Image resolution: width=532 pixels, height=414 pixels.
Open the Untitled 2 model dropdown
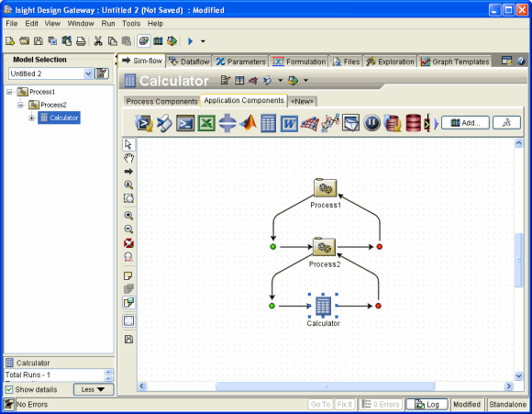(x=88, y=73)
